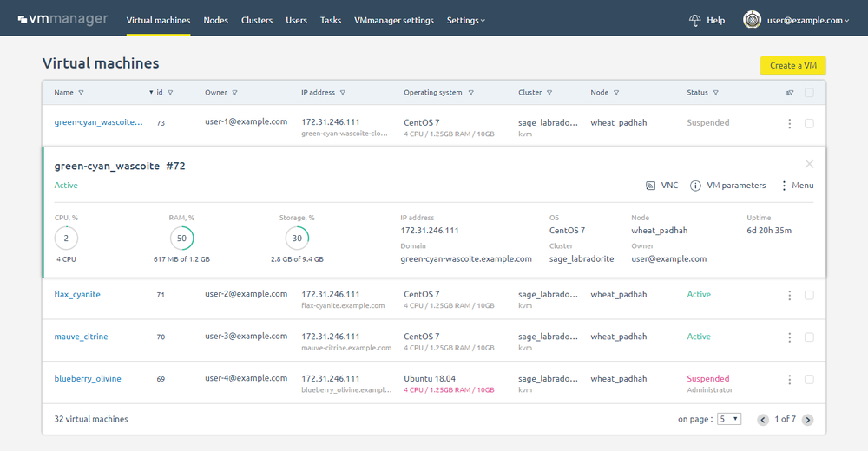The height and width of the screenshot is (451, 868).
Task: Open three-dot actions for blueberry_olivine row
Action: point(789,380)
